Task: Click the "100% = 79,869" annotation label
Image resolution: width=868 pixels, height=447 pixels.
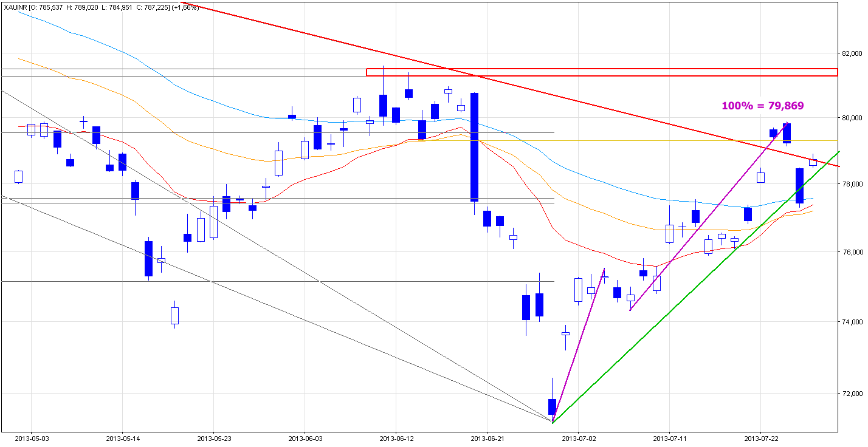Action: [x=762, y=106]
